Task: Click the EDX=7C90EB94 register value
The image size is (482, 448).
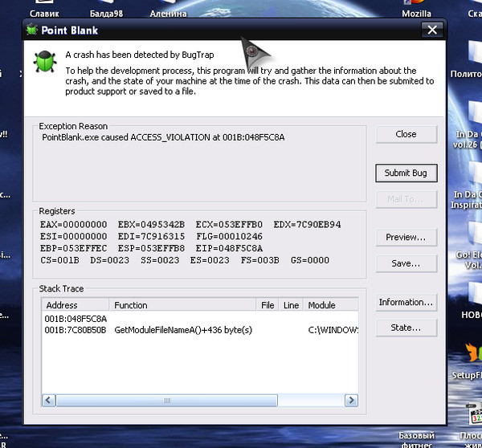Action: (x=307, y=225)
